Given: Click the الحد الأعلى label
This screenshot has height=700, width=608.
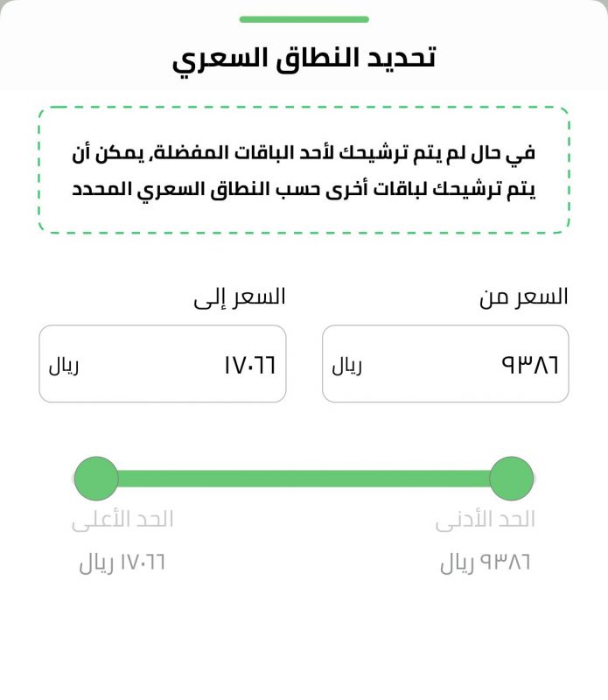Looking at the screenshot, I should [x=122, y=520].
